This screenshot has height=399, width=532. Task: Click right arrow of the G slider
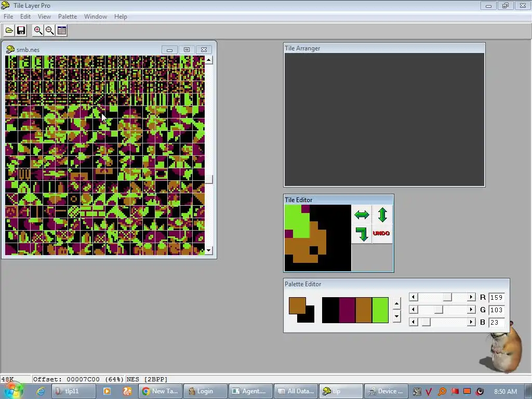coord(471,310)
